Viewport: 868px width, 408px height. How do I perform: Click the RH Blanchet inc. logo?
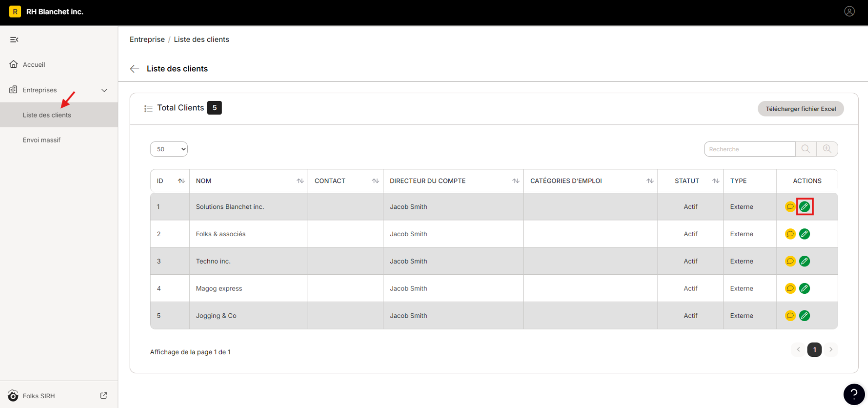point(15,12)
